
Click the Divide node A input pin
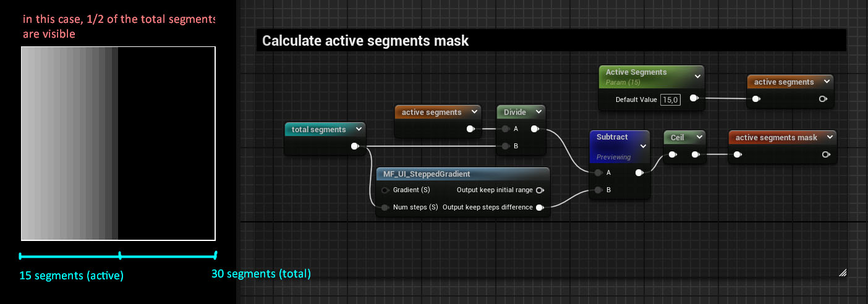tap(506, 129)
